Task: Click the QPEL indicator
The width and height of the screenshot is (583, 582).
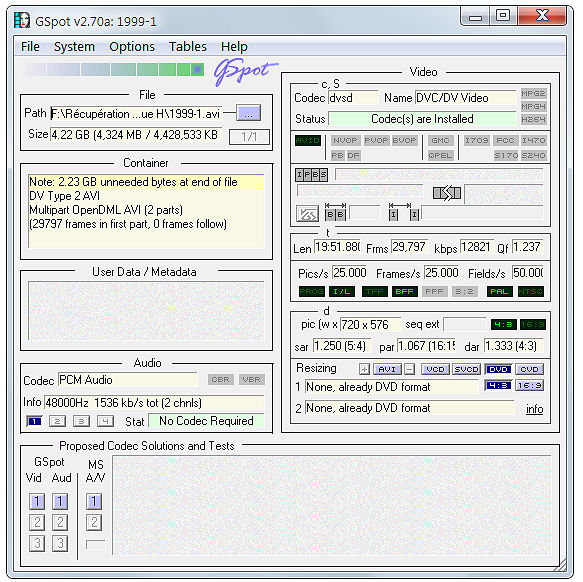Action: (x=440, y=155)
